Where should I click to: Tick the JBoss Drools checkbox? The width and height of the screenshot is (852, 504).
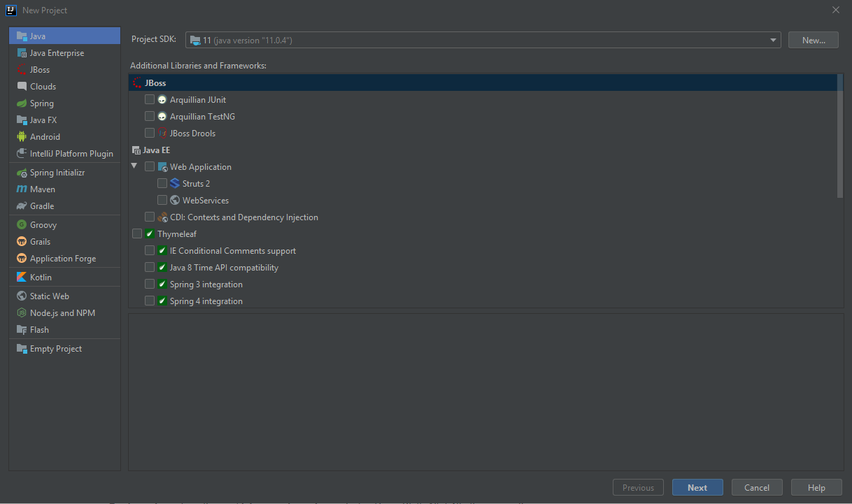(x=150, y=134)
